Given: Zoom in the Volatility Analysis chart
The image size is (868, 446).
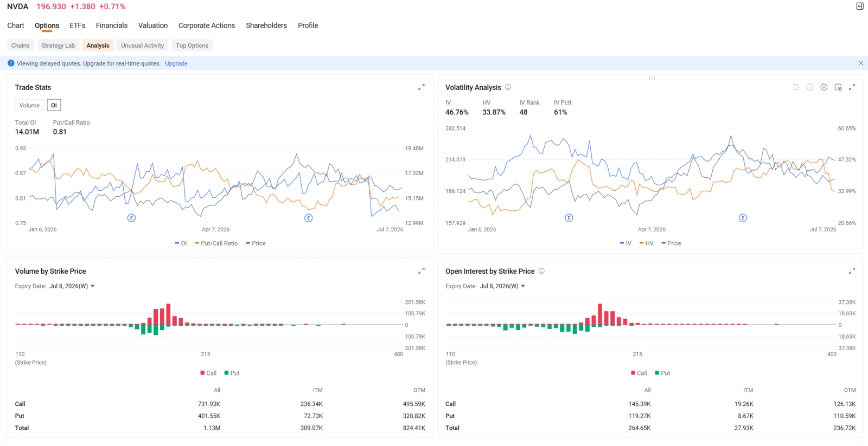Looking at the screenshot, I should pos(824,87).
